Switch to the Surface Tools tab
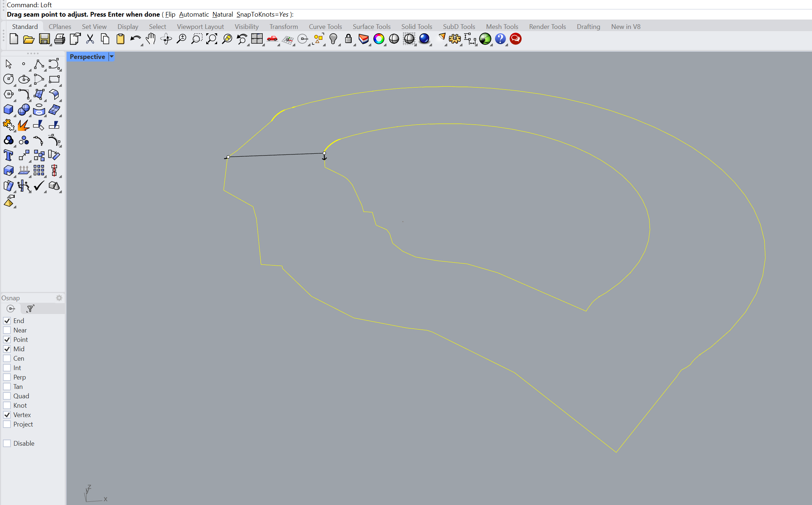The height and width of the screenshot is (505, 812). pyautogui.click(x=371, y=27)
